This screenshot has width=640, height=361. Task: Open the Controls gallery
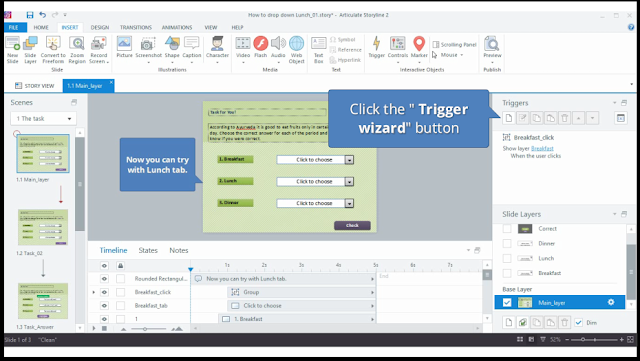point(398,50)
